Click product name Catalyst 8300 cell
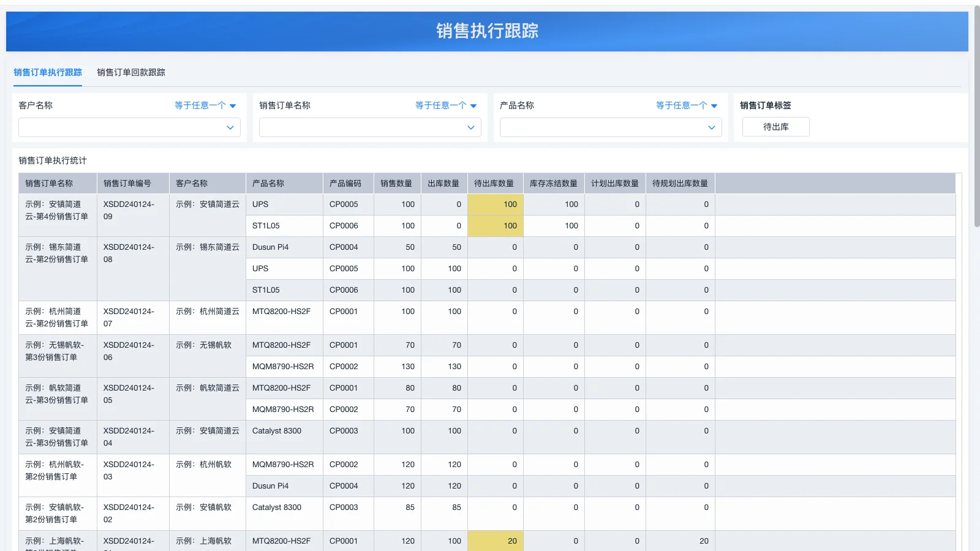This screenshot has width=980, height=551. [276, 430]
